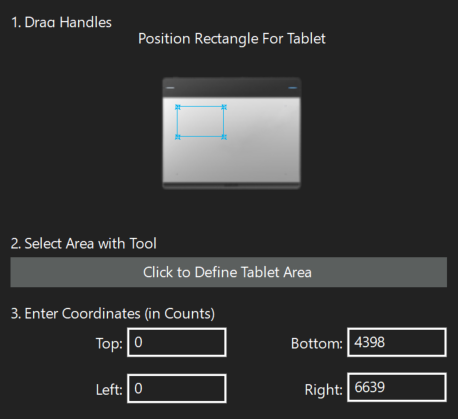Focus the Left coordinate field
Image resolution: width=458 pixels, height=419 pixels.
point(177,388)
